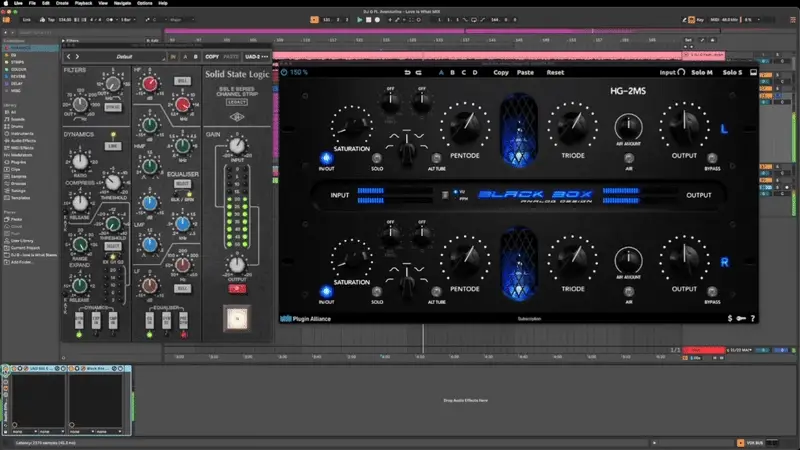Click the transport stop button
Screen dimensions: 800x450
368,20
